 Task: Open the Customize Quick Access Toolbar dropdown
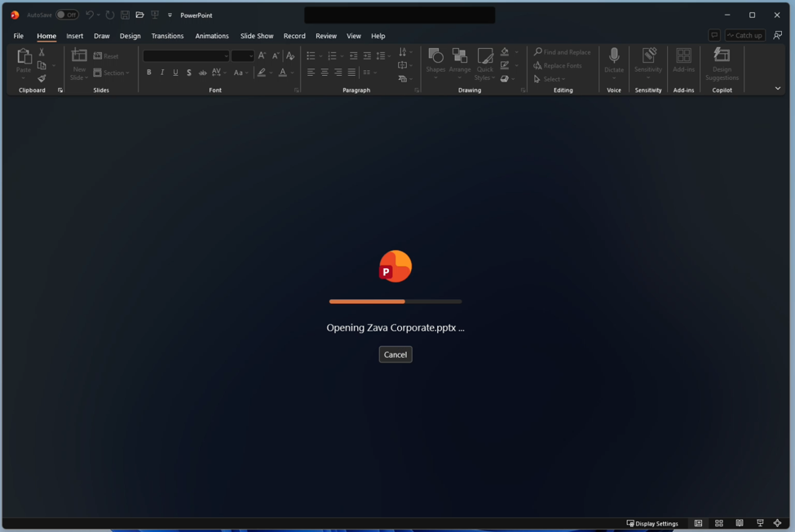coord(170,15)
